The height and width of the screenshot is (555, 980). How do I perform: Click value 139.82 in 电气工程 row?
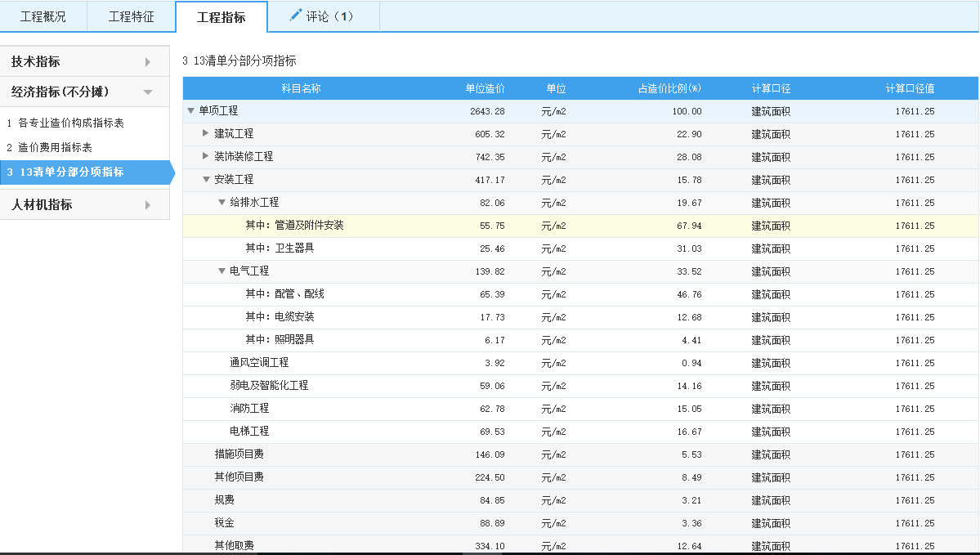click(490, 272)
